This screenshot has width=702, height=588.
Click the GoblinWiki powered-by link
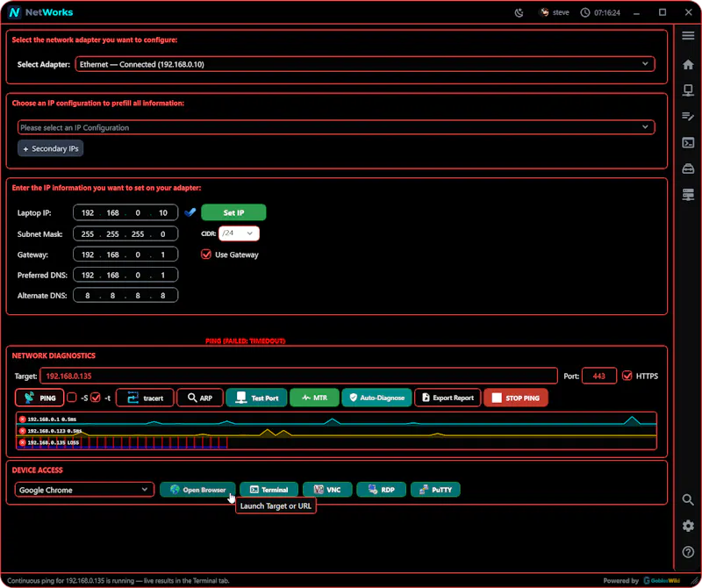[x=662, y=580]
